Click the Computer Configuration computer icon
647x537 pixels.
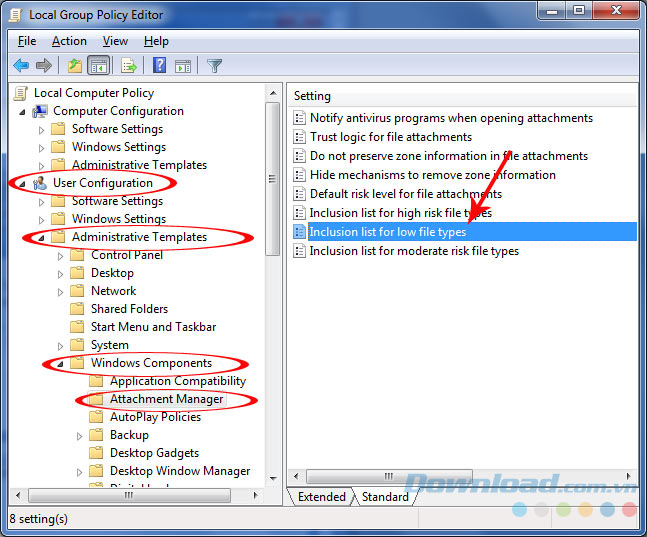point(40,111)
